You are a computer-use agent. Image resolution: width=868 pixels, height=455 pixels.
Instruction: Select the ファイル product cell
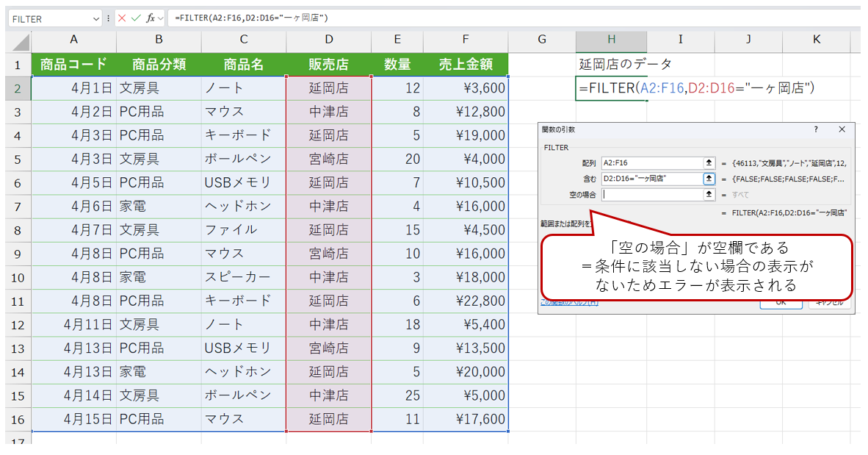pos(244,230)
